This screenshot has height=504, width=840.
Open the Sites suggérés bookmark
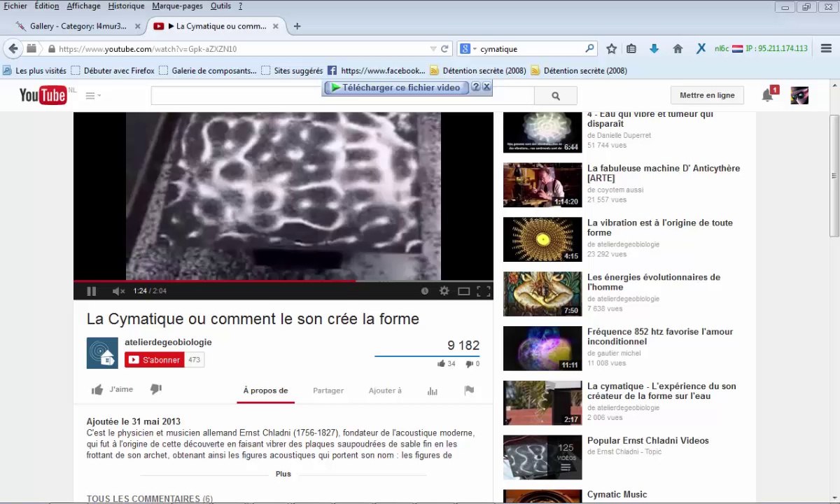(x=292, y=71)
